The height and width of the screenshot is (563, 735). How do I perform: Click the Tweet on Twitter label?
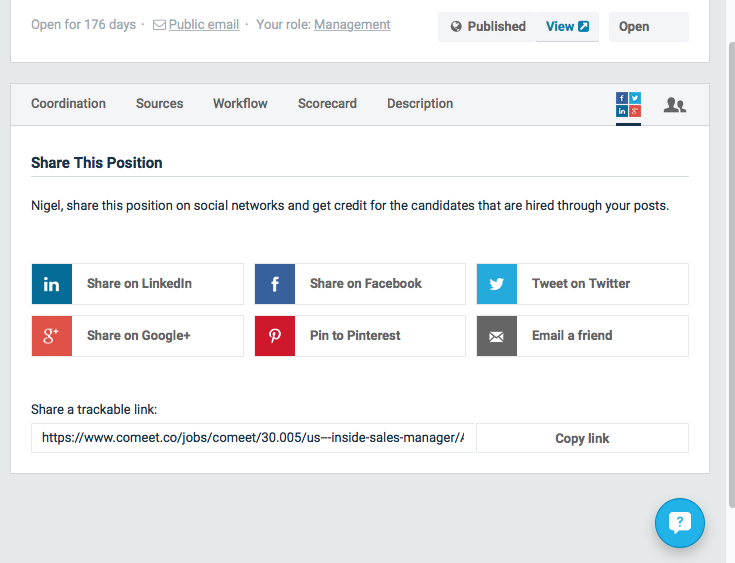(581, 284)
